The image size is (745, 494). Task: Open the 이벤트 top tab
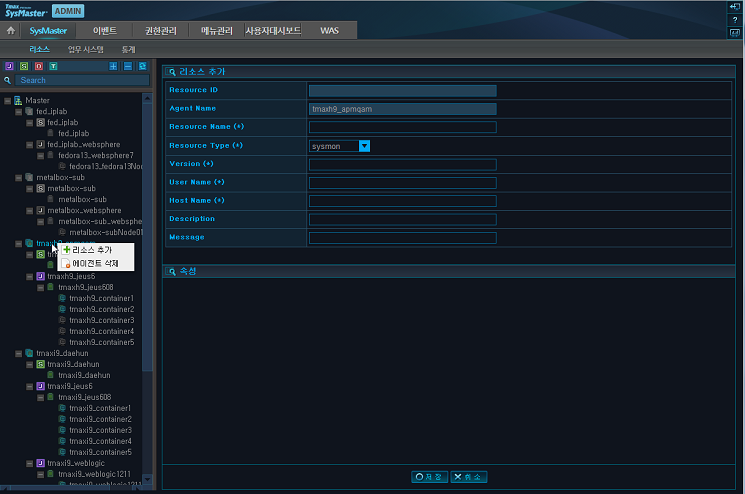point(105,31)
